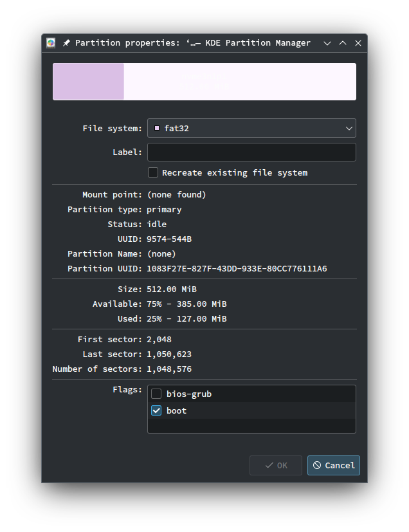The width and height of the screenshot is (409, 532).
Task: Check the bios-grub flag
Action: coord(156,394)
